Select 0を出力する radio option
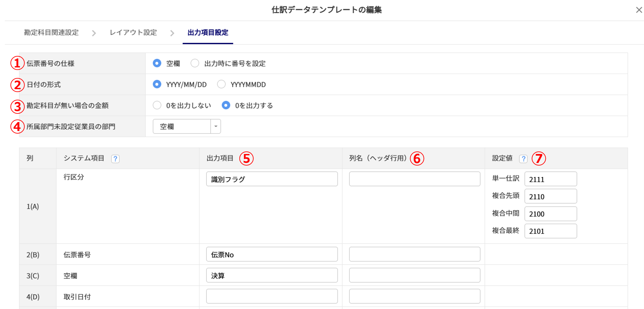Image resolution: width=644 pixels, height=309 pixels. (226, 105)
